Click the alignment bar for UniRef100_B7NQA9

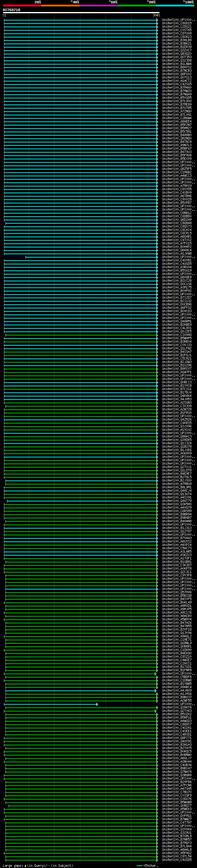[81, 94]
